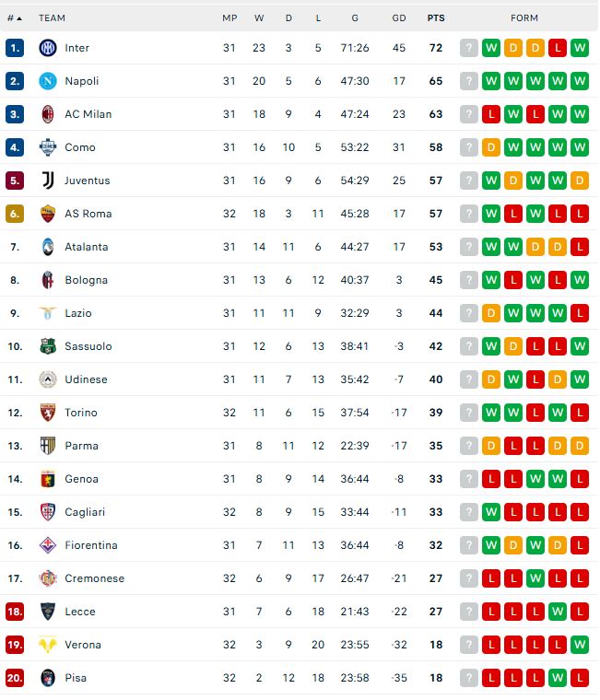This screenshot has height=700, width=600.
Task: Click the Verona yellow crest icon
Action: point(48,645)
